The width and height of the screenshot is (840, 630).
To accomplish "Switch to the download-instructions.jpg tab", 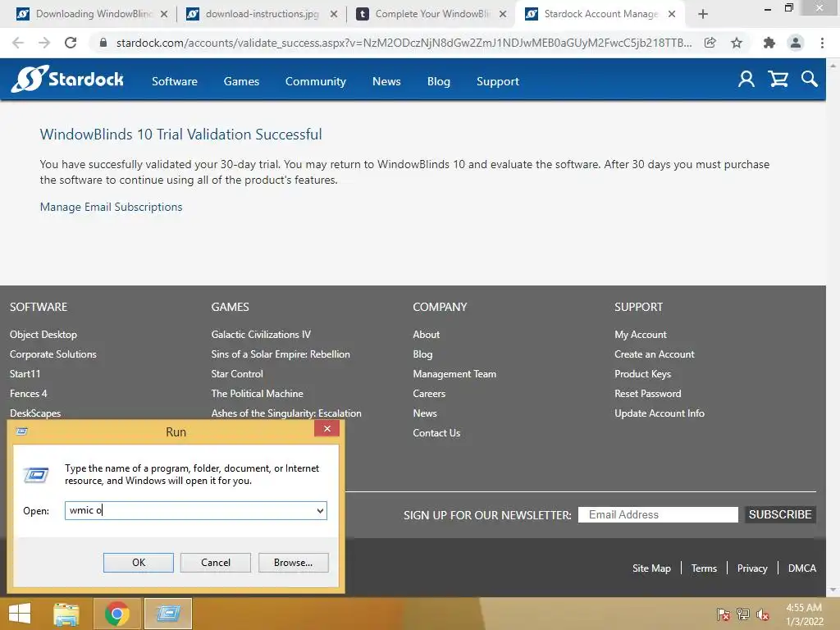I will (262, 14).
